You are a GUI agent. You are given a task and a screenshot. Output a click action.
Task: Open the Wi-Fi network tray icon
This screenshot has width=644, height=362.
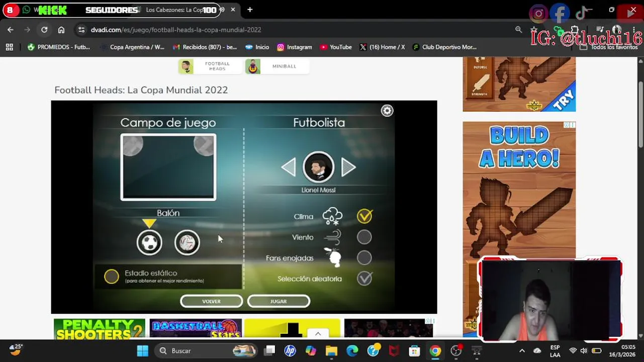pyautogui.click(x=573, y=350)
